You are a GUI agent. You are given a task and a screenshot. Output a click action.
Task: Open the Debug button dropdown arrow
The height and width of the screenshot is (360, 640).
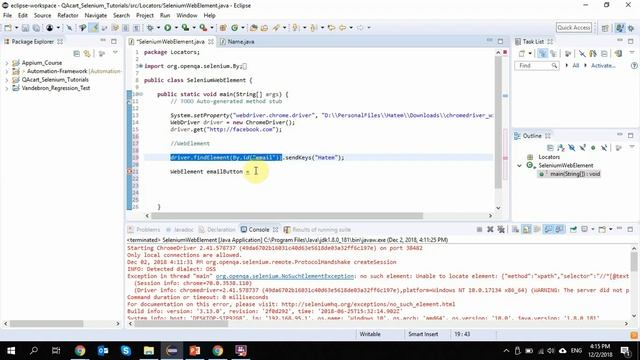[x=158, y=28]
